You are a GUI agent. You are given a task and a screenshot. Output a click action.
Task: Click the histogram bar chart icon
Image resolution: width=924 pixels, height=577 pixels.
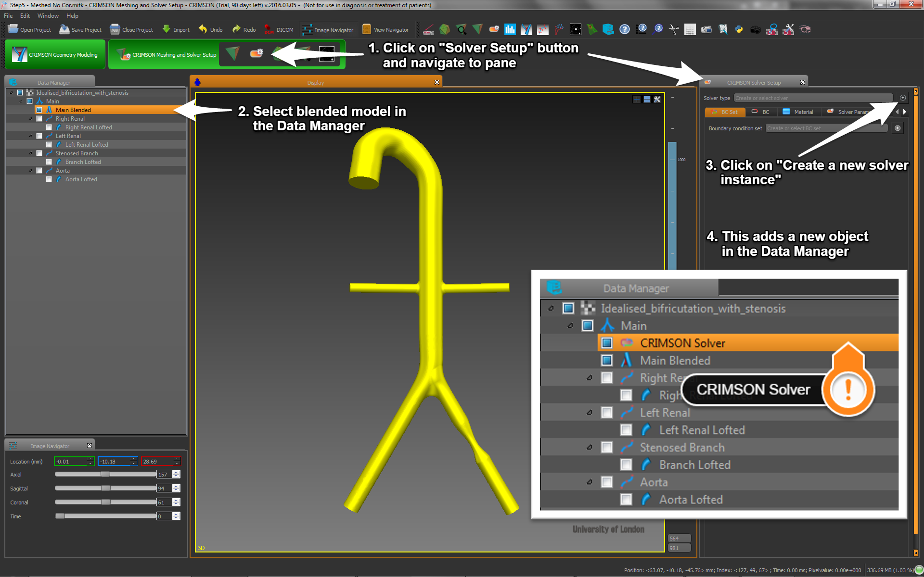510,29
